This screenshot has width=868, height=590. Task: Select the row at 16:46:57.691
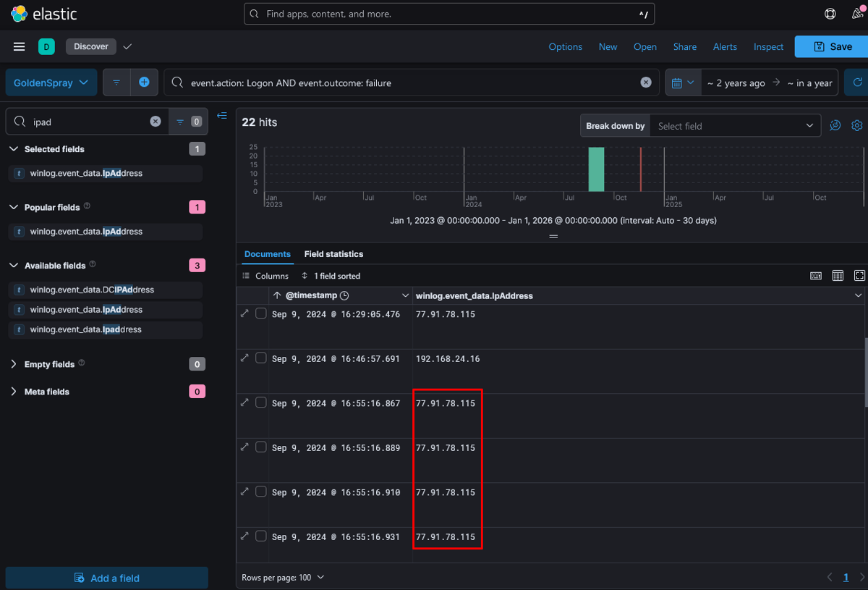tap(261, 358)
